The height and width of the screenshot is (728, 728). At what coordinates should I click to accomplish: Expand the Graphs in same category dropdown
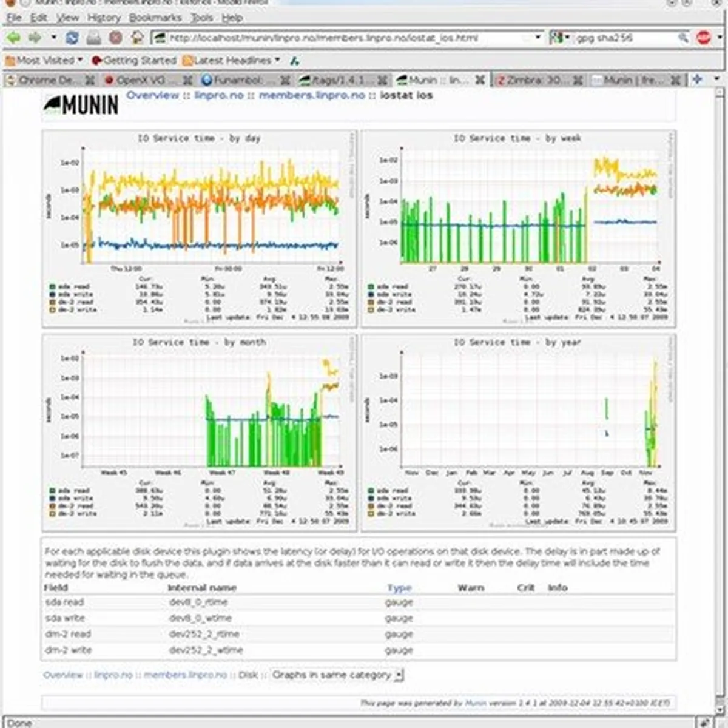tap(337, 675)
